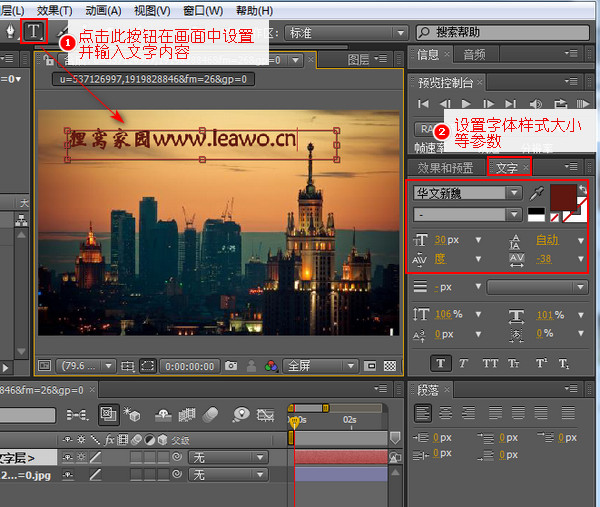Click search help input field
This screenshot has height=507, width=600.
503,33
